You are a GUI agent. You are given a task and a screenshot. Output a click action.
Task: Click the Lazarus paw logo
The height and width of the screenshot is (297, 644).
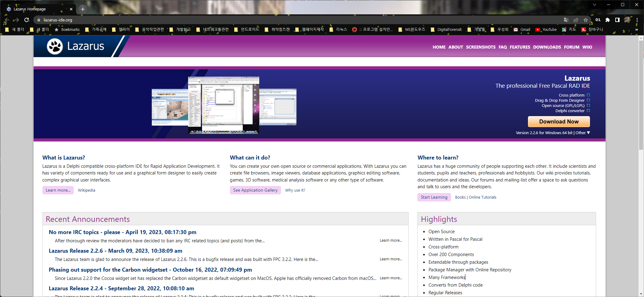(x=55, y=46)
